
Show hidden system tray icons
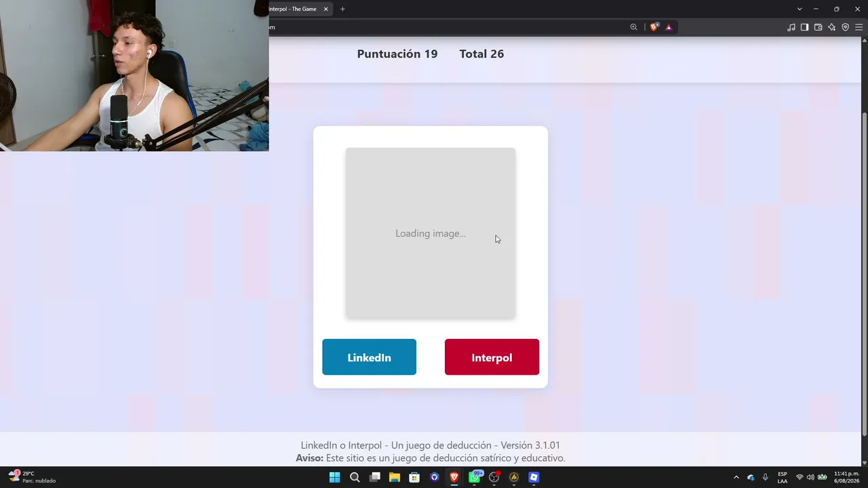[x=736, y=477]
